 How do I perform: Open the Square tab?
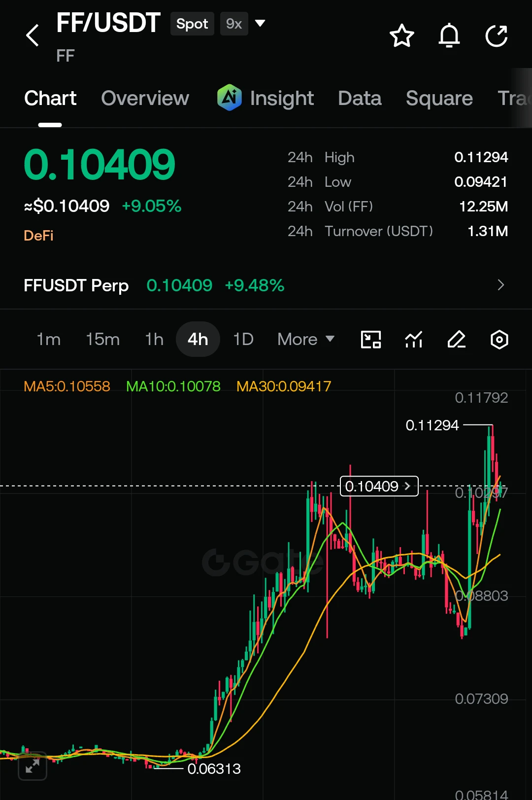(439, 98)
